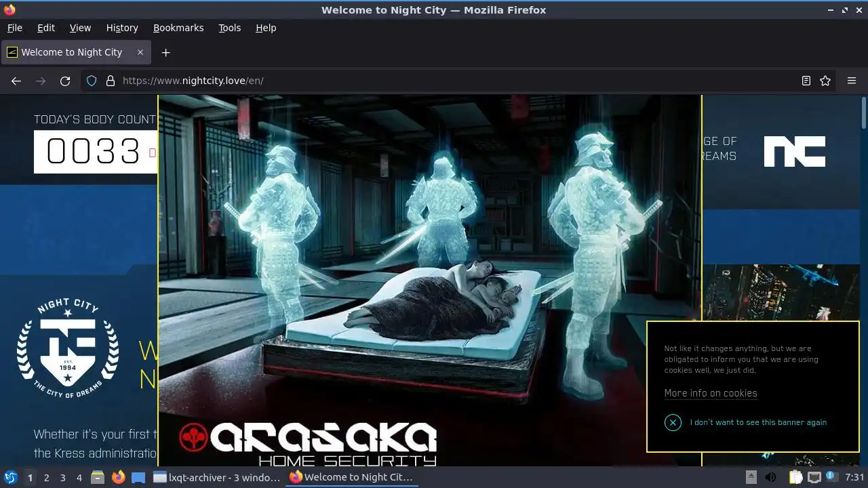Open the View menu
Viewport: 868px width, 488px height.
coord(80,28)
